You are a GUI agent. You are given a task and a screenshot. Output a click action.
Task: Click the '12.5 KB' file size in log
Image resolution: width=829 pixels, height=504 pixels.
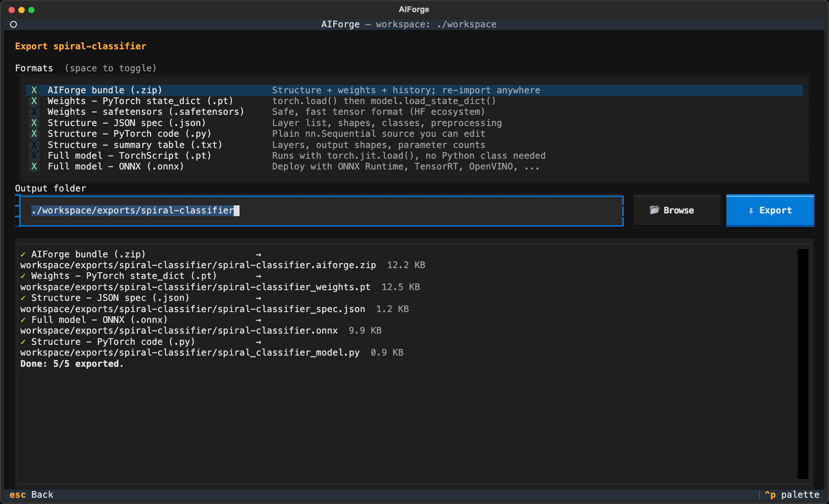pos(401,287)
